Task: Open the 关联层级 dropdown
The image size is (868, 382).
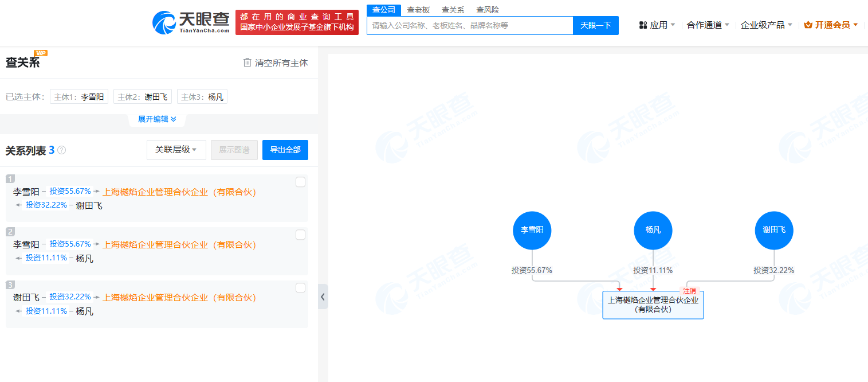Action: pyautogui.click(x=176, y=150)
